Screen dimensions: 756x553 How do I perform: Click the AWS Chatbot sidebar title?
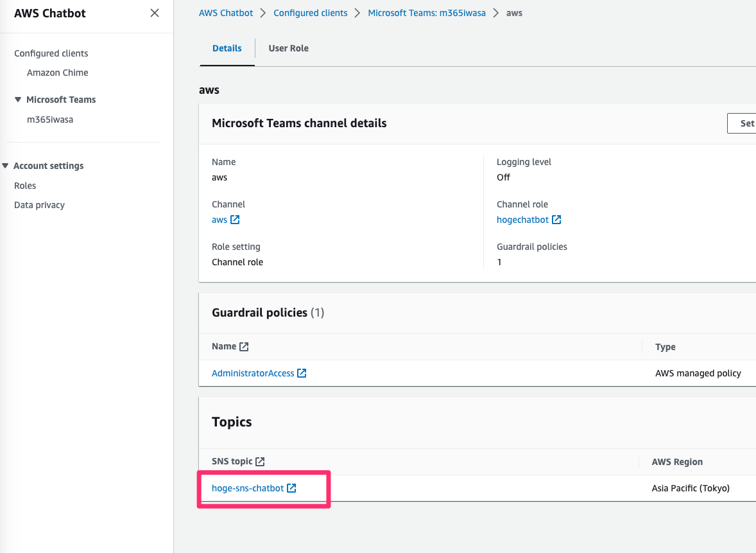[49, 13]
